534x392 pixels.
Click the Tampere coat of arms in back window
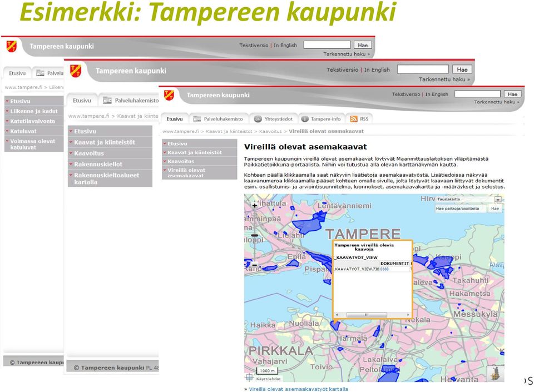click(12, 46)
